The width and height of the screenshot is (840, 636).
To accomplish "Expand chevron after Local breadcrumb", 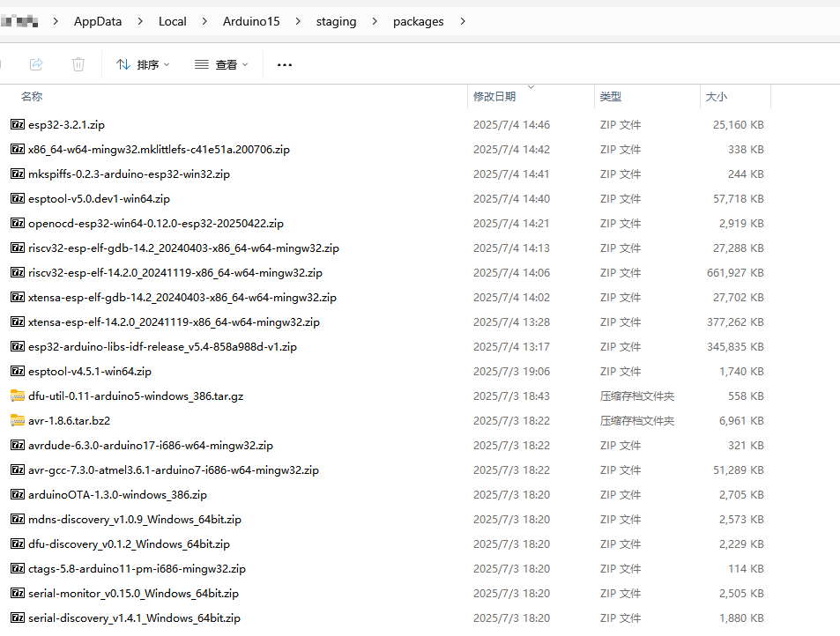I will click(x=204, y=21).
